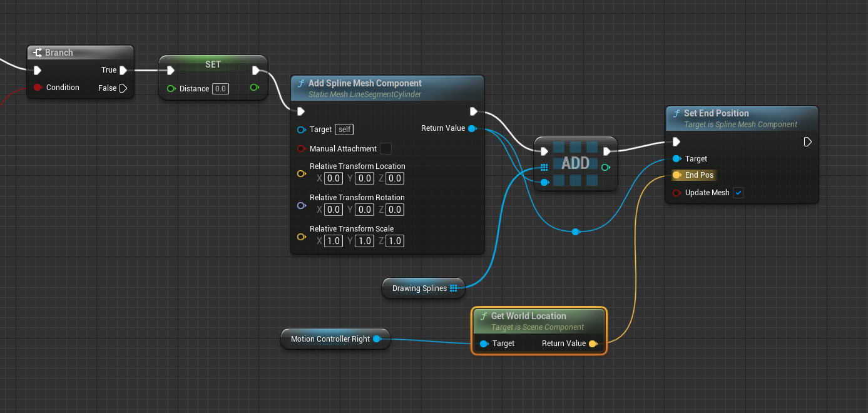
Task: Click Get World Location Return Value pin
Action: [x=593, y=344]
